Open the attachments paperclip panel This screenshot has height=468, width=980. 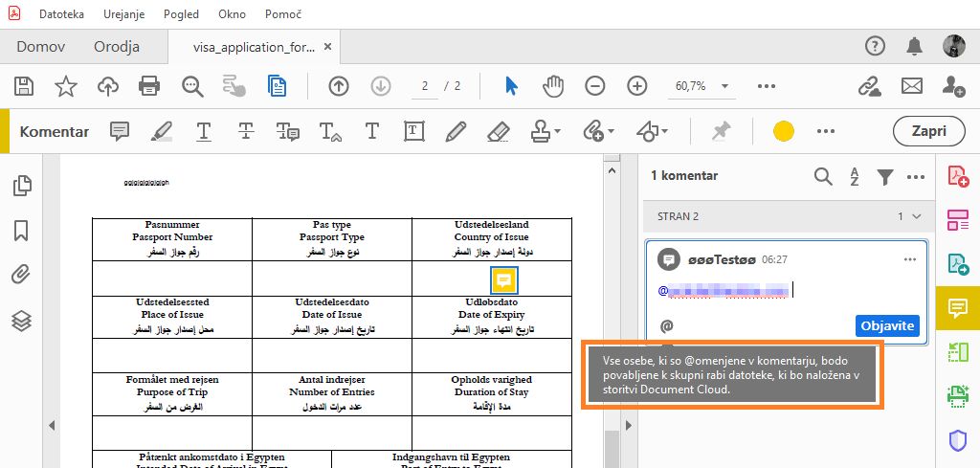(21, 275)
